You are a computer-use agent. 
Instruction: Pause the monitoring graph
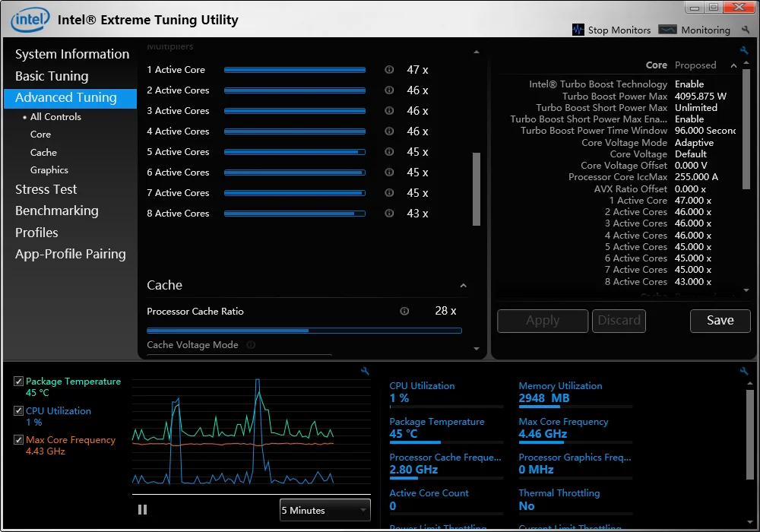tap(142, 510)
